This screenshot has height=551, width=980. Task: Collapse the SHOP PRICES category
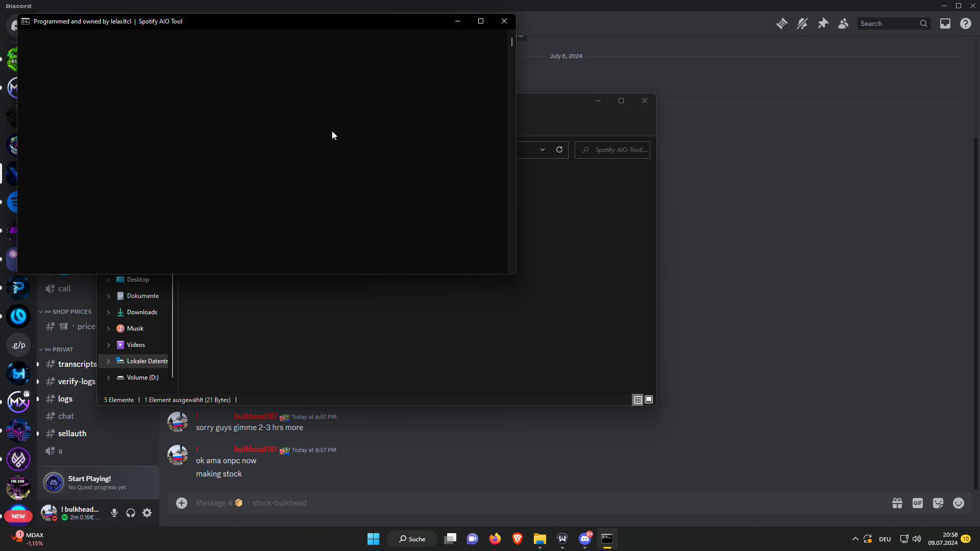click(x=67, y=312)
